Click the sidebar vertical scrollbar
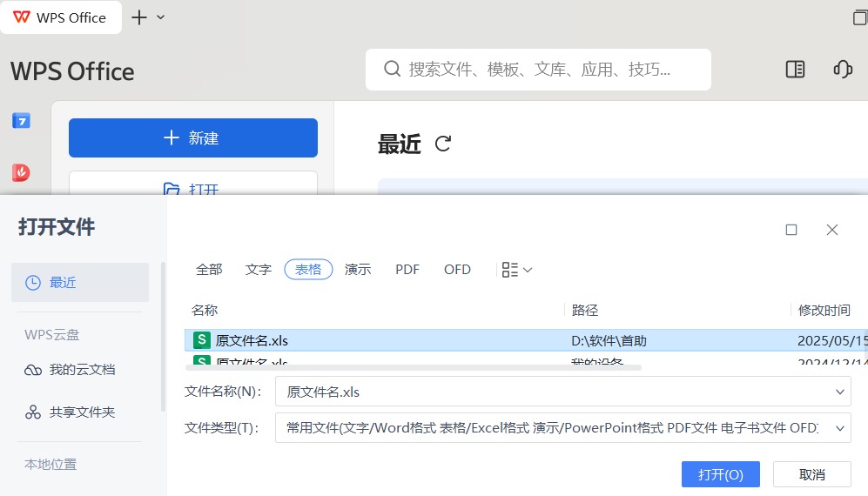 163,337
